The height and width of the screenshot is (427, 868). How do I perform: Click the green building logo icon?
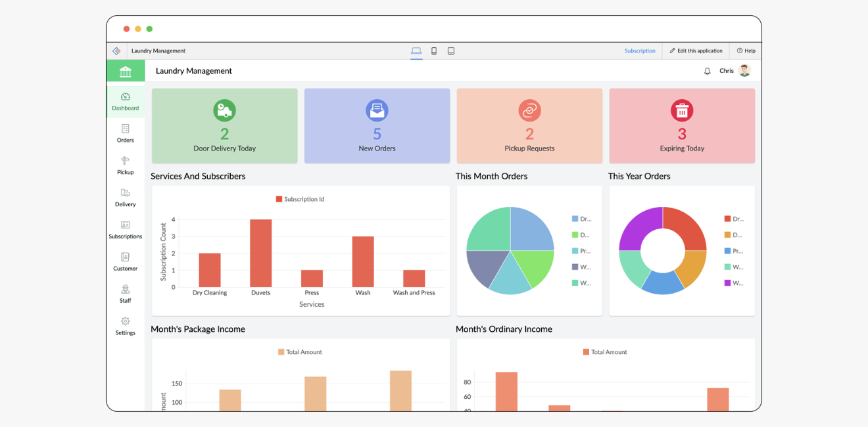click(x=126, y=71)
